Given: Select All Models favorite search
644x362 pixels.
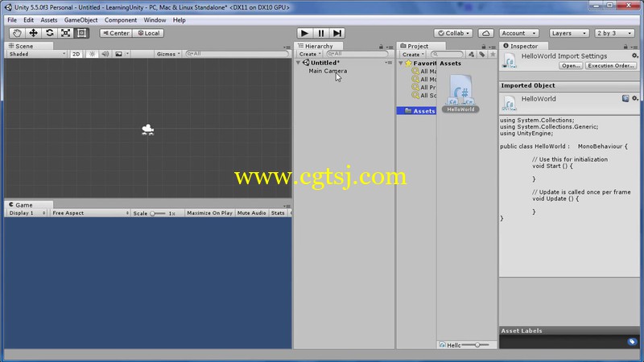Looking at the screenshot, I should coord(424,79).
